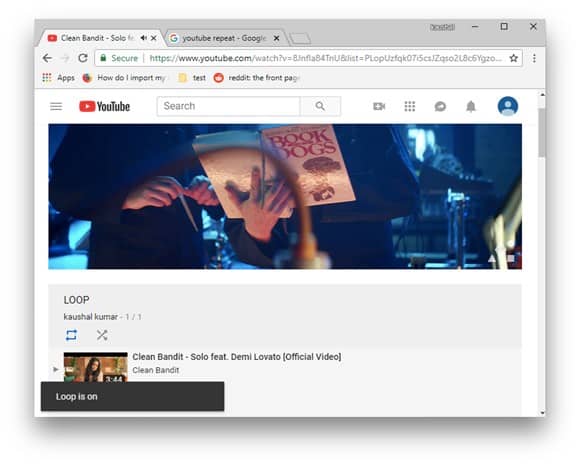Click the scrollbar up arrow

[x=542, y=95]
